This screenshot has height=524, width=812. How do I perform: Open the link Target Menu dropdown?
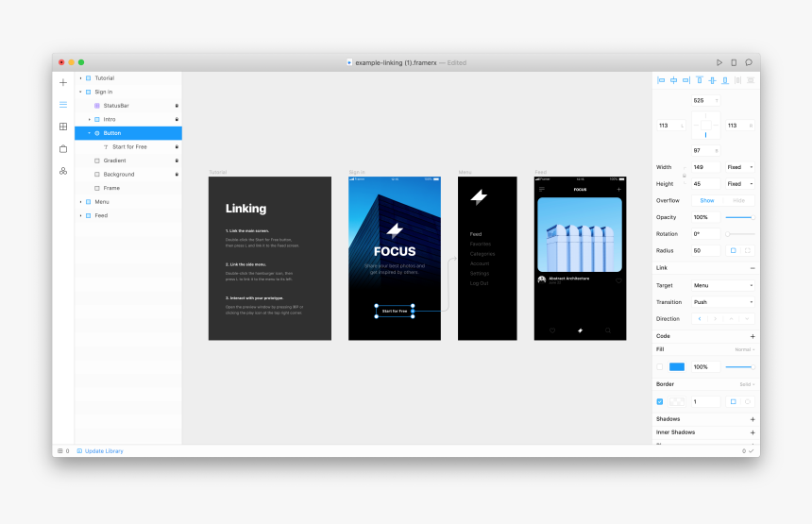[723, 285]
